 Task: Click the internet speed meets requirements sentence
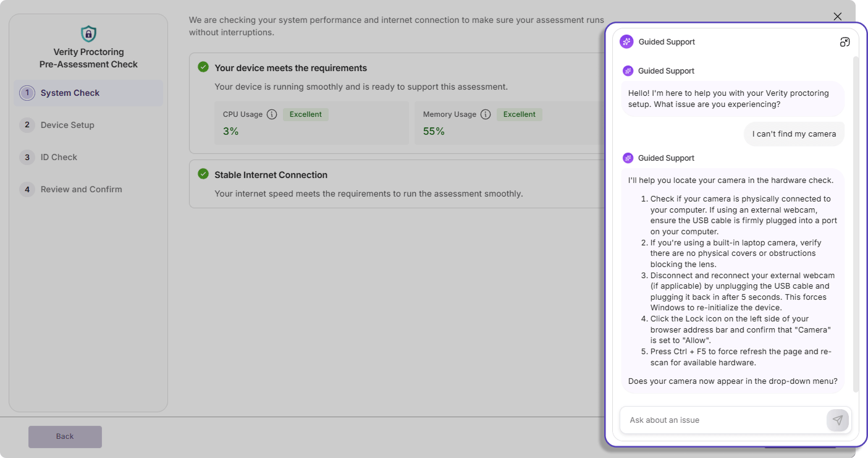[x=368, y=194]
